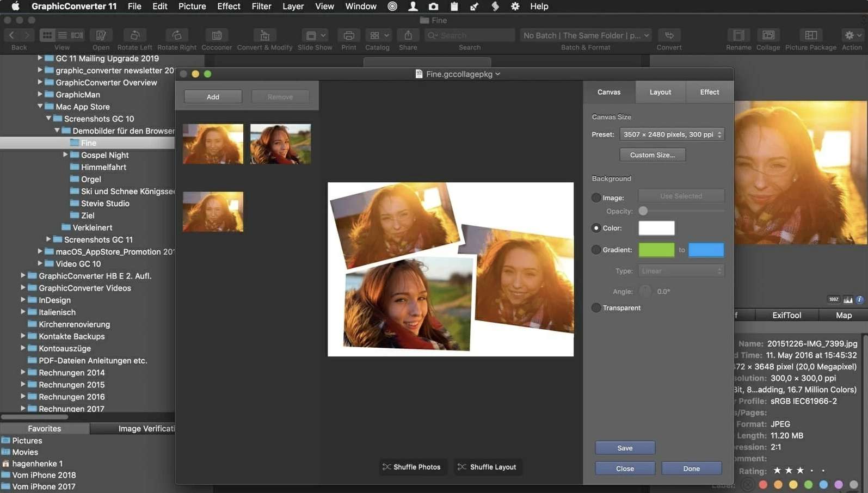Open the canvas size Preset dropdown
868x493 pixels.
pyautogui.click(x=672, y=134)
